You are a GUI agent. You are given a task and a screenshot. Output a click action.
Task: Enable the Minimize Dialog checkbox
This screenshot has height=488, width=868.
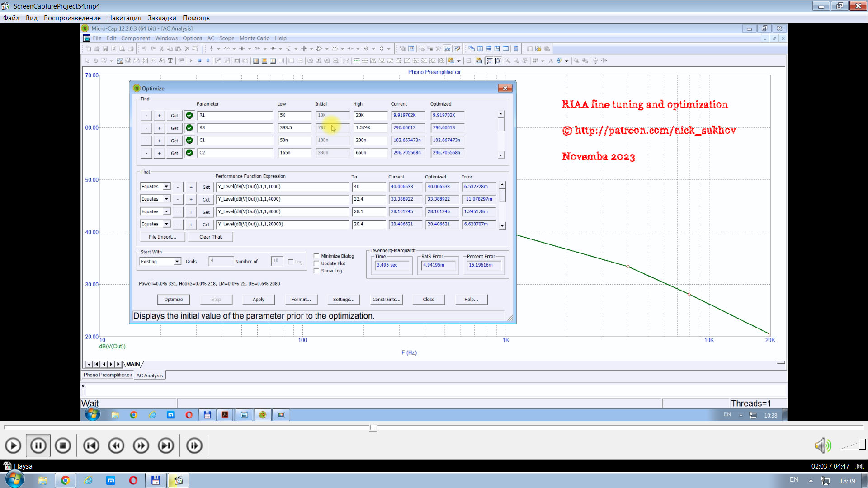pyautogui.click(x=316, y=256)
